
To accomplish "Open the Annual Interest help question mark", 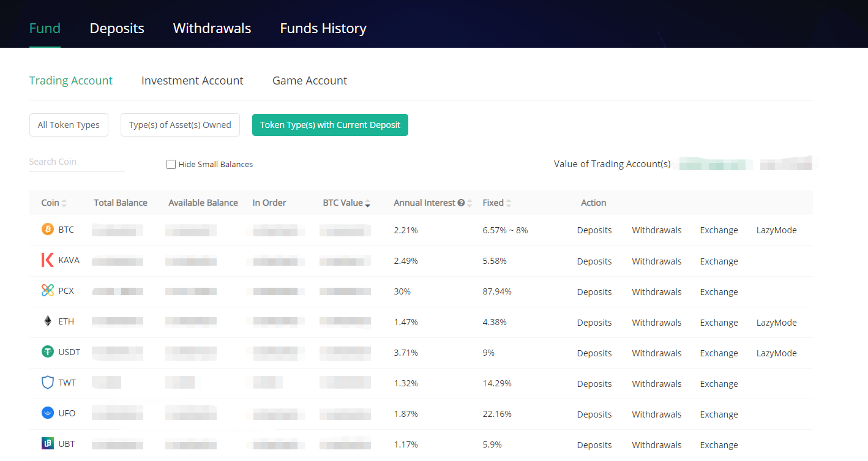I will pos(461,203).
